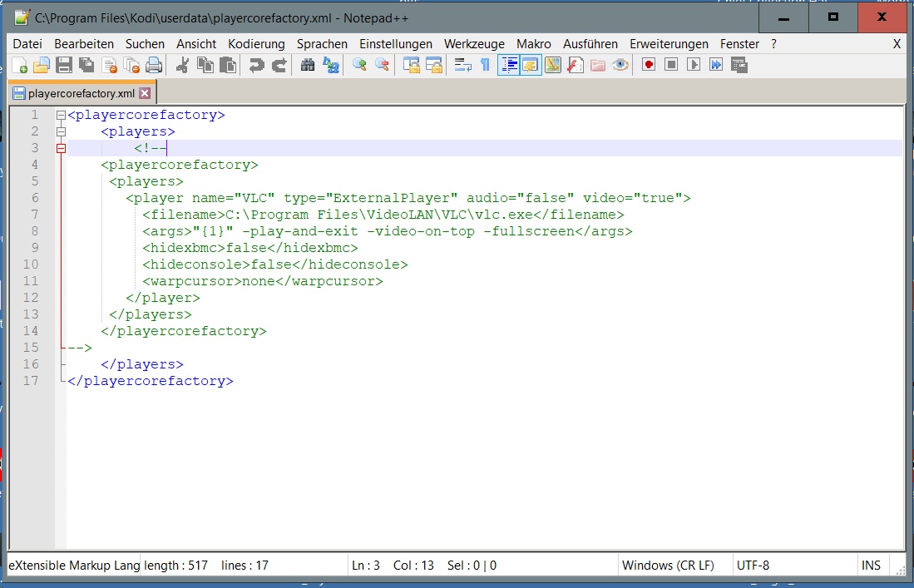Open the Datei menu
The height and width of the screenshot is (588, 914).
coord(27,44)
